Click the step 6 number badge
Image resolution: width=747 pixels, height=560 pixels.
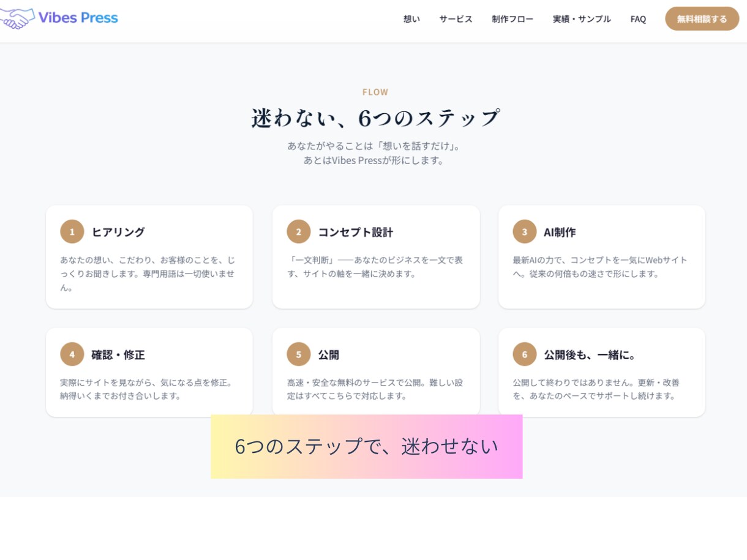[524, 354]
